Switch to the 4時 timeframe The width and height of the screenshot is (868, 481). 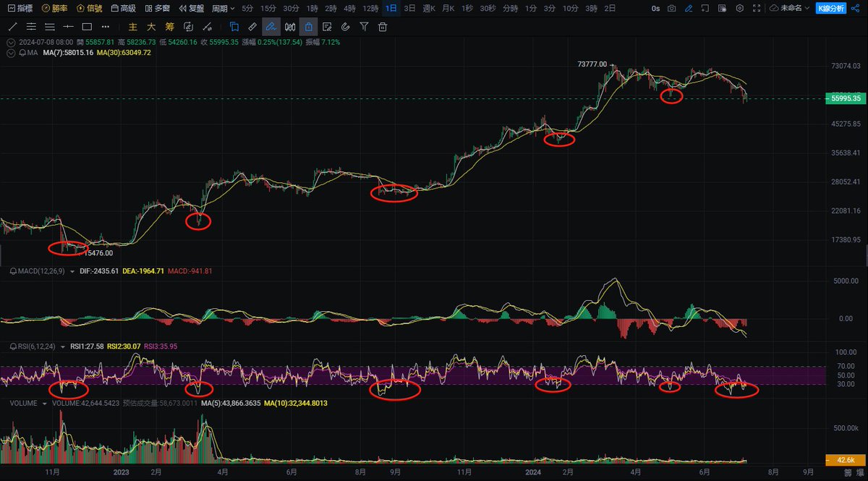pos(349,8)
